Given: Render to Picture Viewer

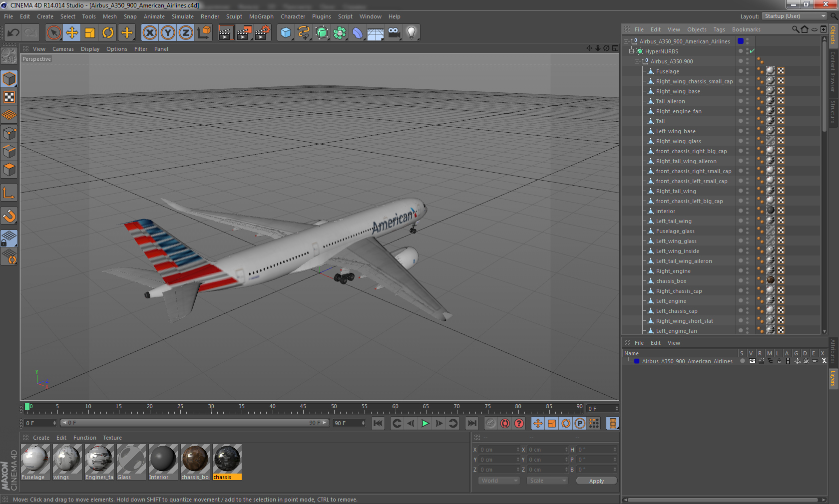Looking at the screenshot, I should coord(244,33).
